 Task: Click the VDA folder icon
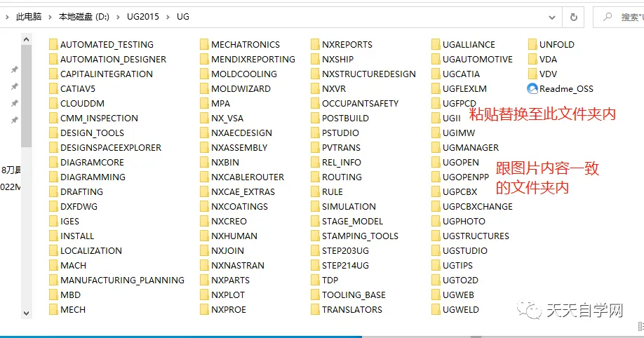tap(532, 59)
